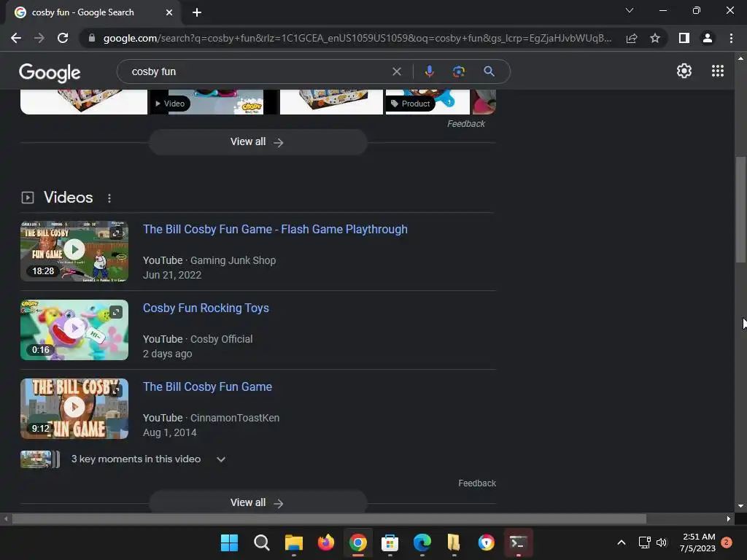The image size is (747, 560).
Task: Click the browser forward arrow
Action: tap(39, 38)
